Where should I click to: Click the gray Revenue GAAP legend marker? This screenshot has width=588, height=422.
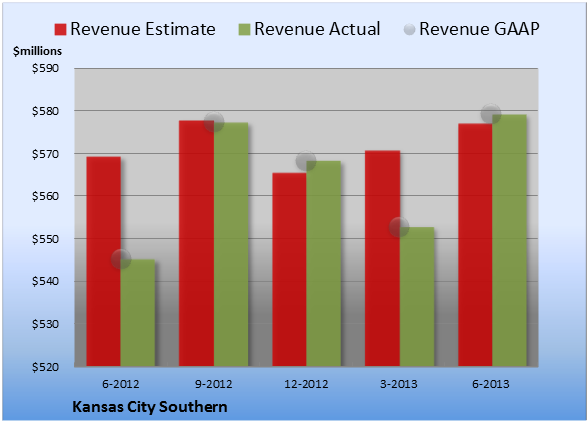[x=410, y=29]
